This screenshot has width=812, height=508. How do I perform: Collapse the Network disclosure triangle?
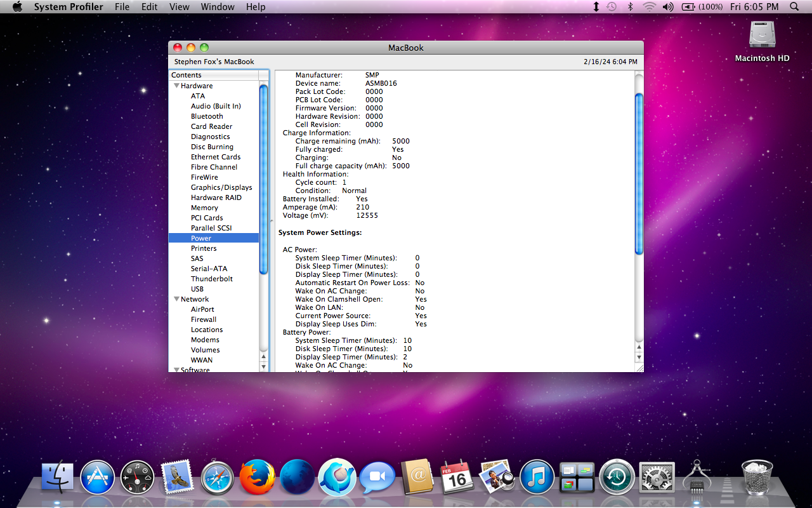pyautogui.click(x=176, y=299)
